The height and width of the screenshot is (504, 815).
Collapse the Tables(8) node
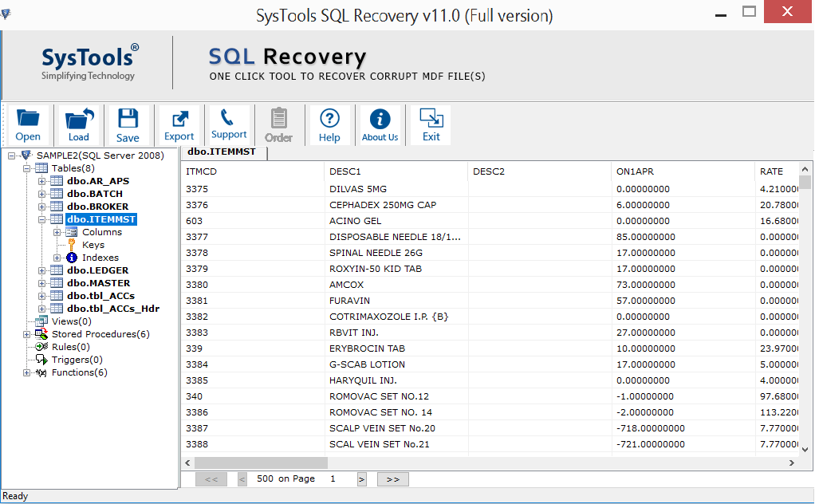click(x=26, y=168)
